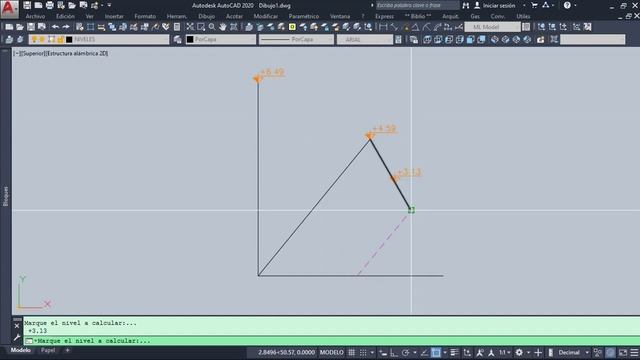Open the Modificar menu
The image size is (640, 360).
pos(266,16)
